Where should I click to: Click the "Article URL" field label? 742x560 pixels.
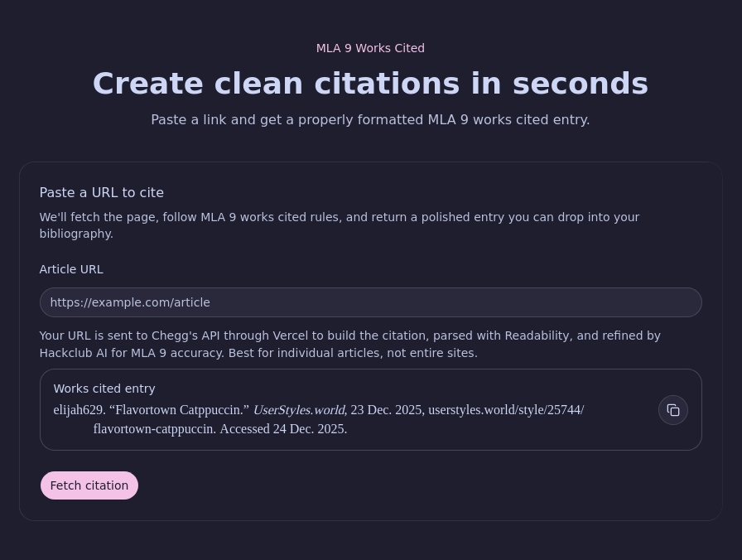click(71, 269)
